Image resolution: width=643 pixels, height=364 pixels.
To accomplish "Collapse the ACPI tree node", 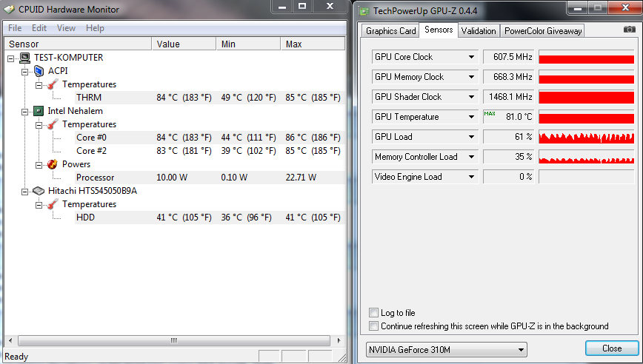I will pyautogui.click(x=25, y=72).
